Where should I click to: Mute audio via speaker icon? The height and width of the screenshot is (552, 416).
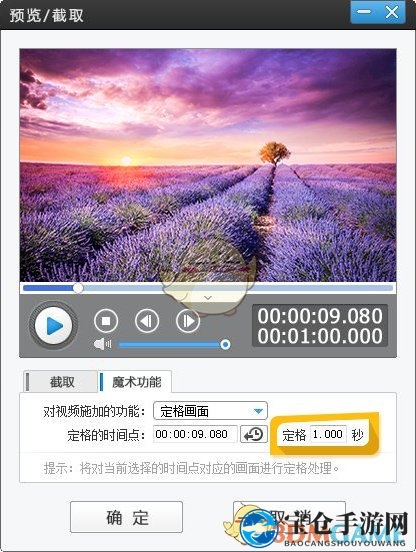(102, 344)
